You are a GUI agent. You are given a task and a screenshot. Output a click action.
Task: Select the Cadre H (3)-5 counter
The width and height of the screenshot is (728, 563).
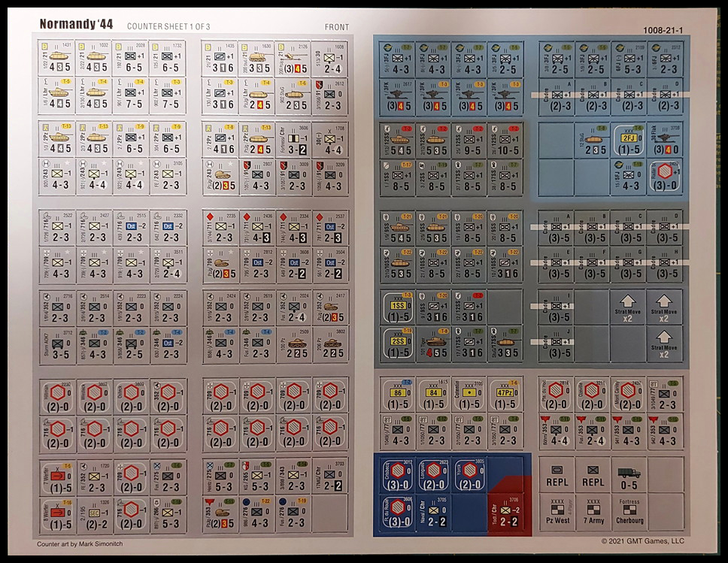coord(665,265)
